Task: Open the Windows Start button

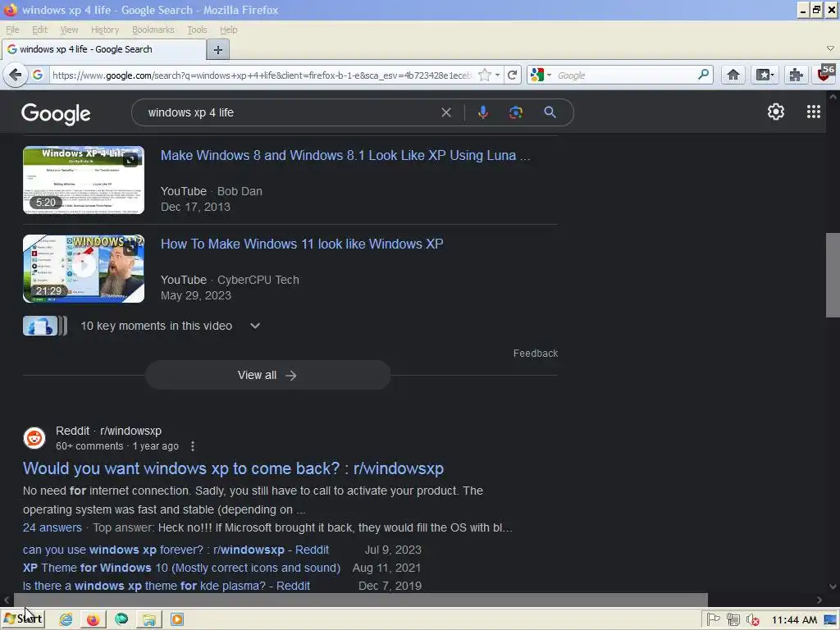Action: point(23,619)
